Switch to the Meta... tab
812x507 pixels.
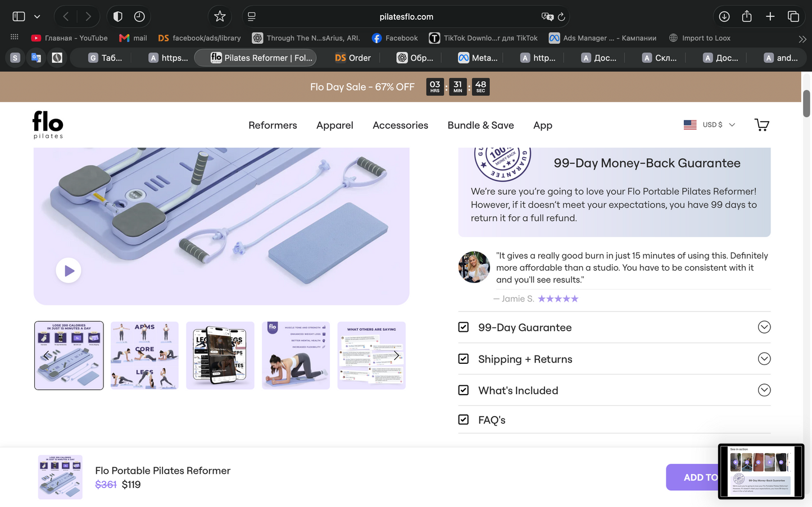coord(478,57)
